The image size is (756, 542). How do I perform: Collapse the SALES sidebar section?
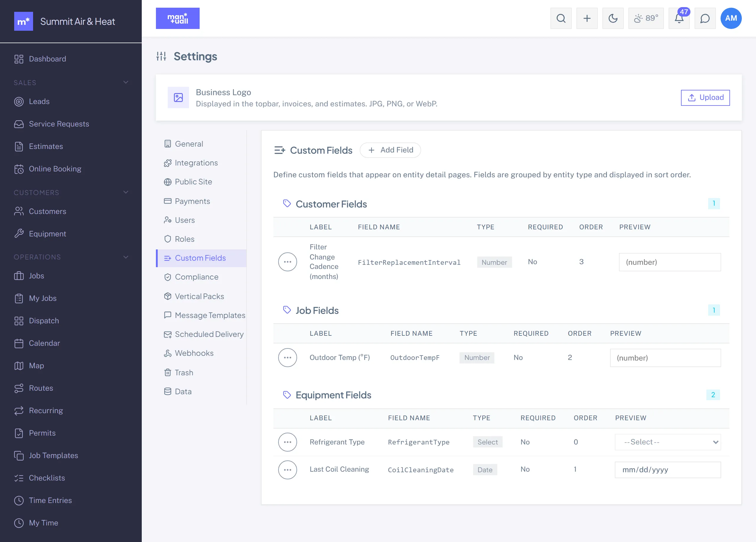pyautogui.click(x=126, y=82)
